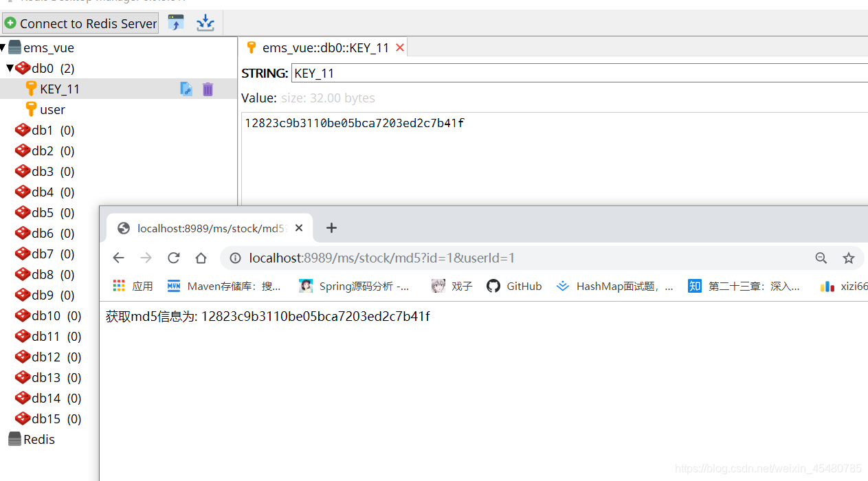
Task: Open db3 database
Action: coord(45,171)
